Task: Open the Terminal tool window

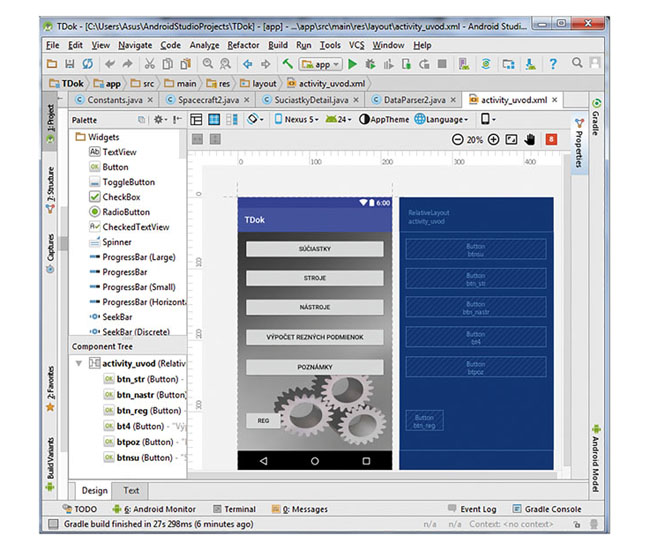Action: (x=234, y=509)
